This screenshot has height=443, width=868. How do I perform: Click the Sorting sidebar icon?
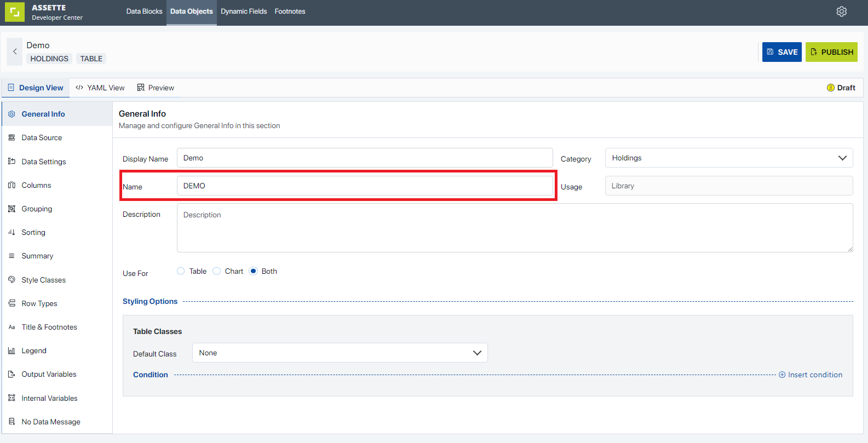click(12, 232)
